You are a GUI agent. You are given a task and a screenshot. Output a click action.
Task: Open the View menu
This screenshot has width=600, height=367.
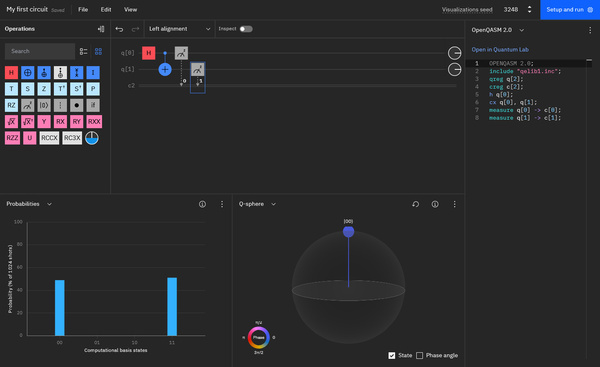pos(130,10)
